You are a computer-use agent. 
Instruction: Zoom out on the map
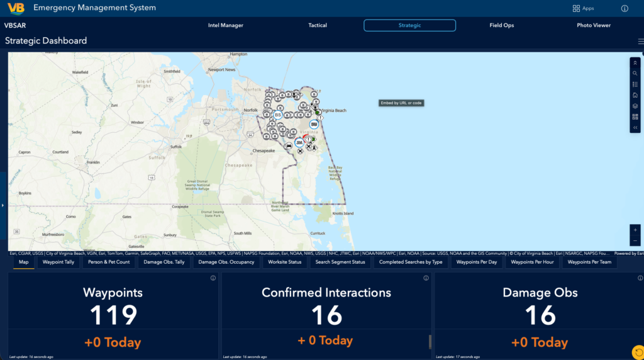pyautogui.click(x=635, y=241)
